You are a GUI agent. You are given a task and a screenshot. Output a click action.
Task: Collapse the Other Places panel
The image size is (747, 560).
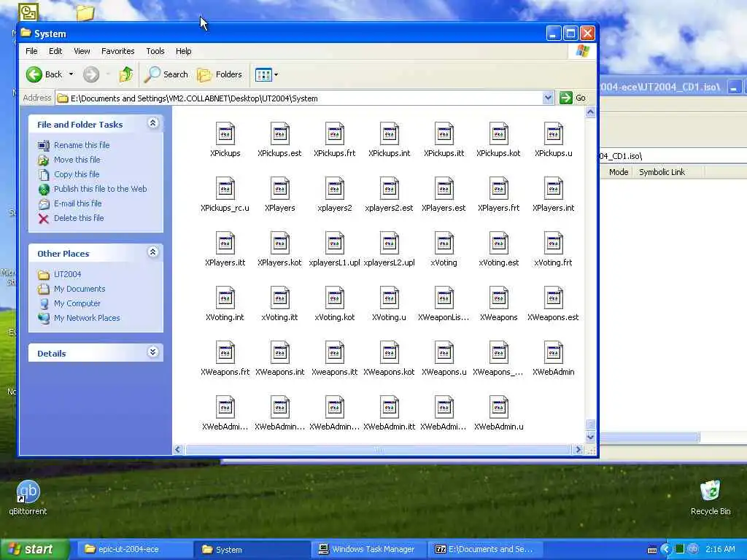pyautogui.click(x=153, y=252)
